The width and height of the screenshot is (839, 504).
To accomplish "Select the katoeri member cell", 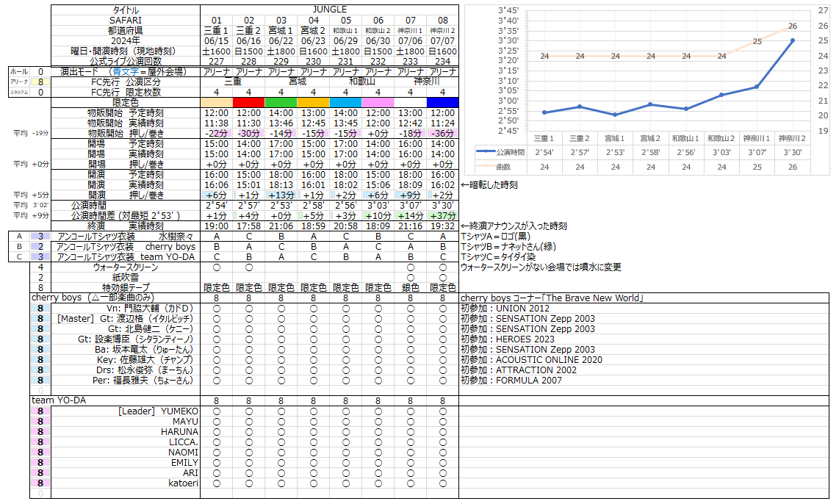I will coord(126,483).
